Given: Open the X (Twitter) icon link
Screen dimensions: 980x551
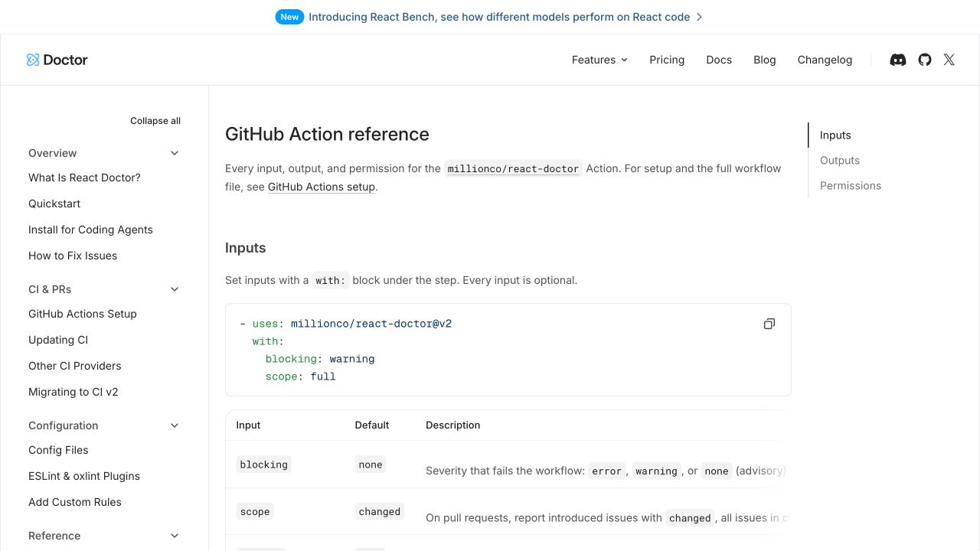Looking at the screenshot, I should point(949,60).
